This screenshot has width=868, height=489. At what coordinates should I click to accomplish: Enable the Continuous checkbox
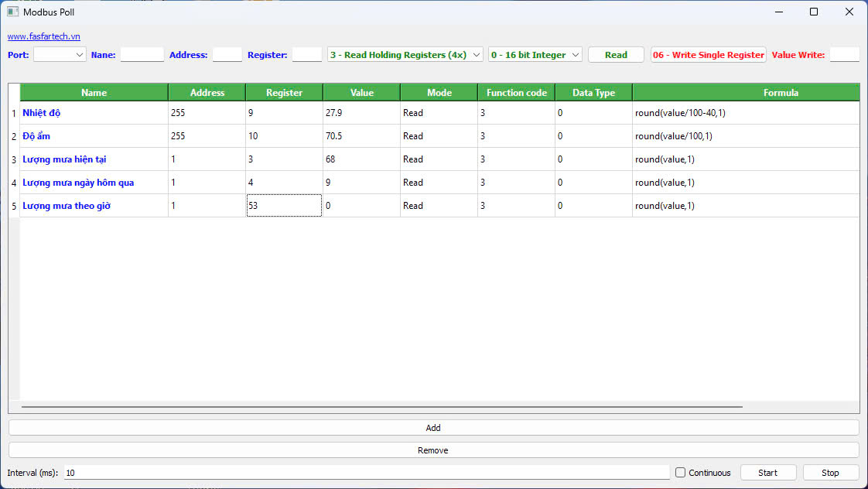click(681, 473)
